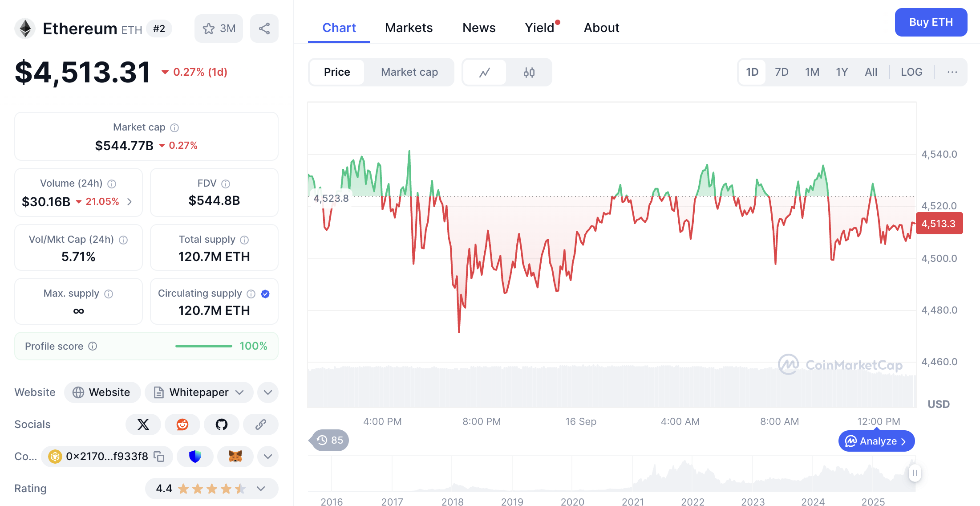
Task: Click the 120.7M ETH total supply value
Action: point(214,257)
